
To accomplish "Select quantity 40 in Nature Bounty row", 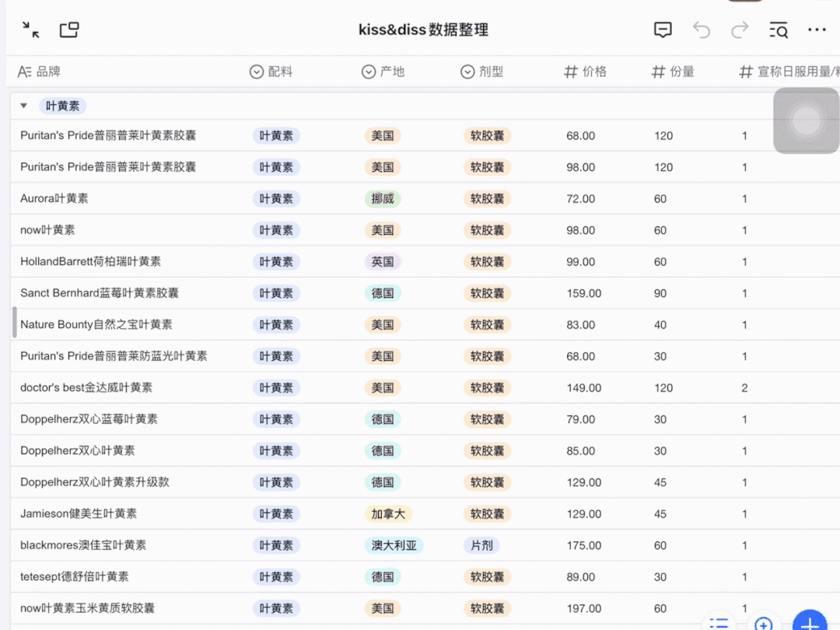I will [x=660, y=325].
